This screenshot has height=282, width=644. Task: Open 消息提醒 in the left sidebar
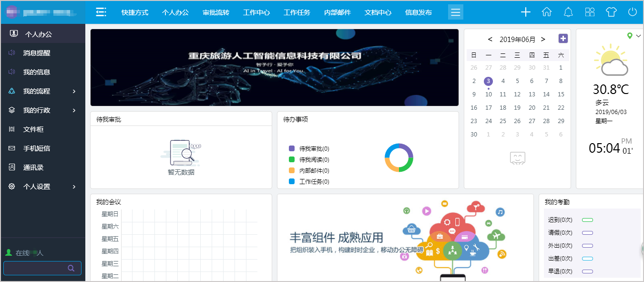click(36, 52)
